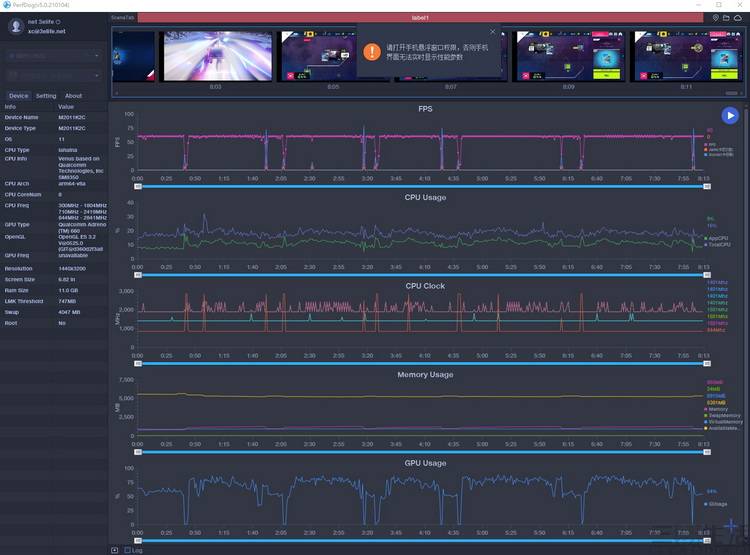Click the user avatar icon
This screenshot has height=555, width=750.
15,26
